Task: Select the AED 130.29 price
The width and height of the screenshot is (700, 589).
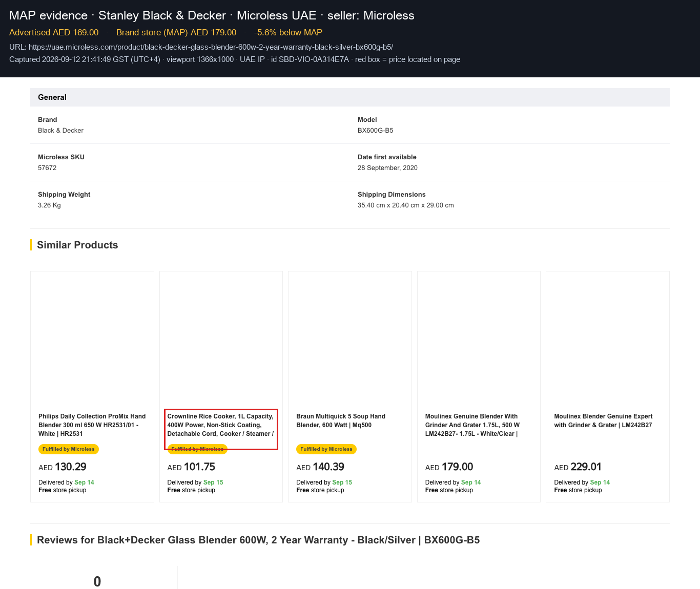Action: coord(63,467)
